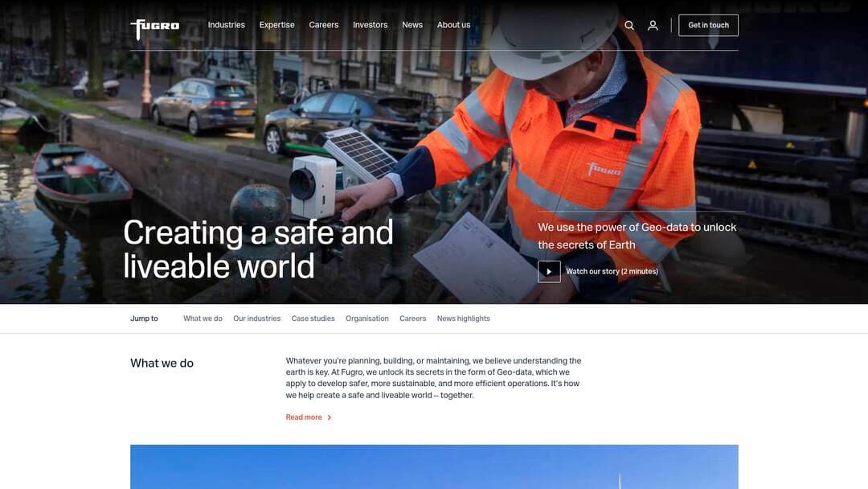Open the About us menu

click(x=453, y=25)
